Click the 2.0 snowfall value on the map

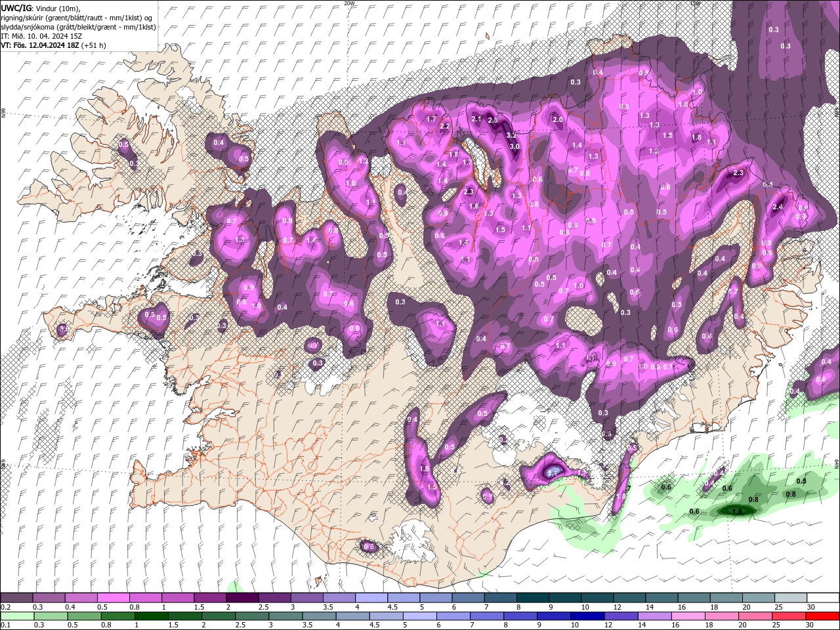(558, 120)
